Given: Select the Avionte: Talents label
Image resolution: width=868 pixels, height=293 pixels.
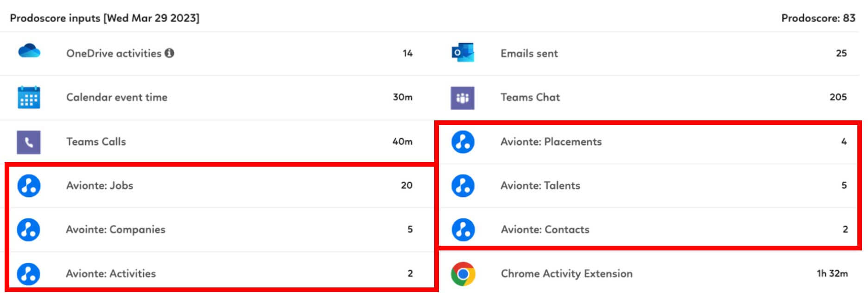Looking at the screenshot, I should 540,186.
